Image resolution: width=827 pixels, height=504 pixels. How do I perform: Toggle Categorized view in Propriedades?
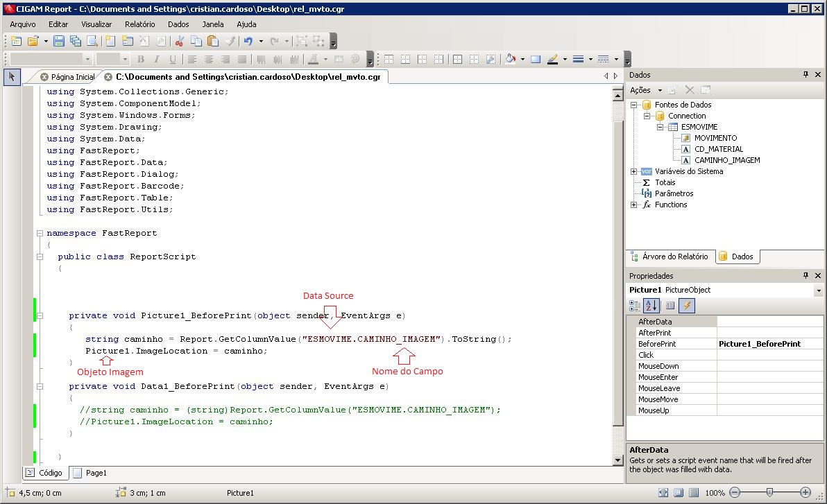pos(635,305)
